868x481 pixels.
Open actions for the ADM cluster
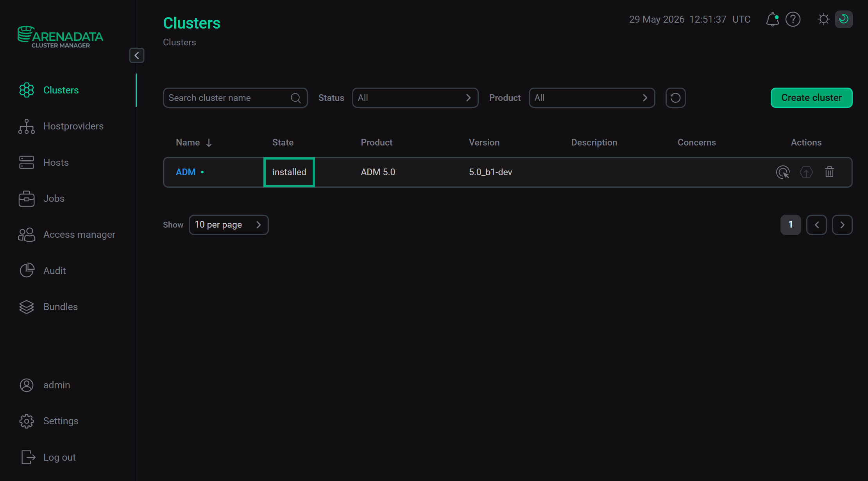[x=783, y=172]
